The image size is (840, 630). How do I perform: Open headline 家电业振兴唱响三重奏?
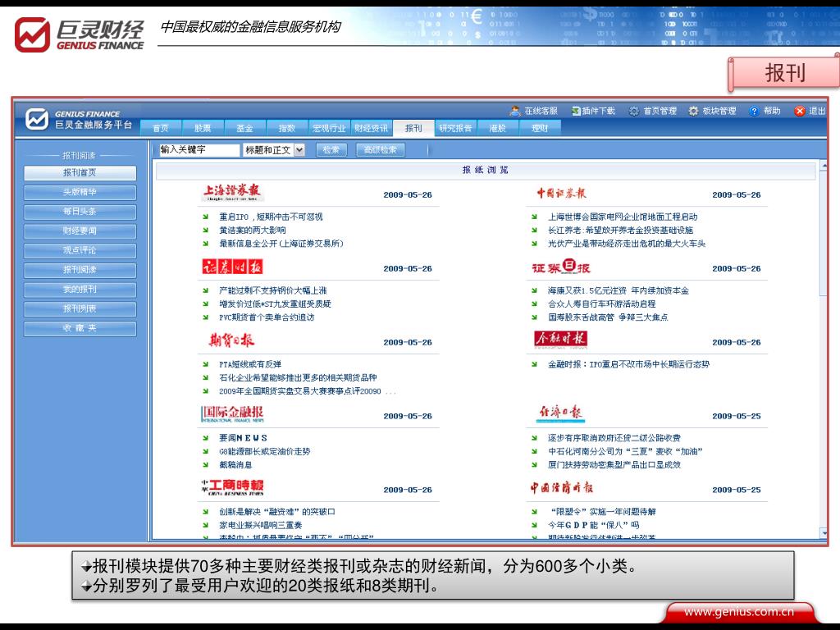tap(260, 526)
